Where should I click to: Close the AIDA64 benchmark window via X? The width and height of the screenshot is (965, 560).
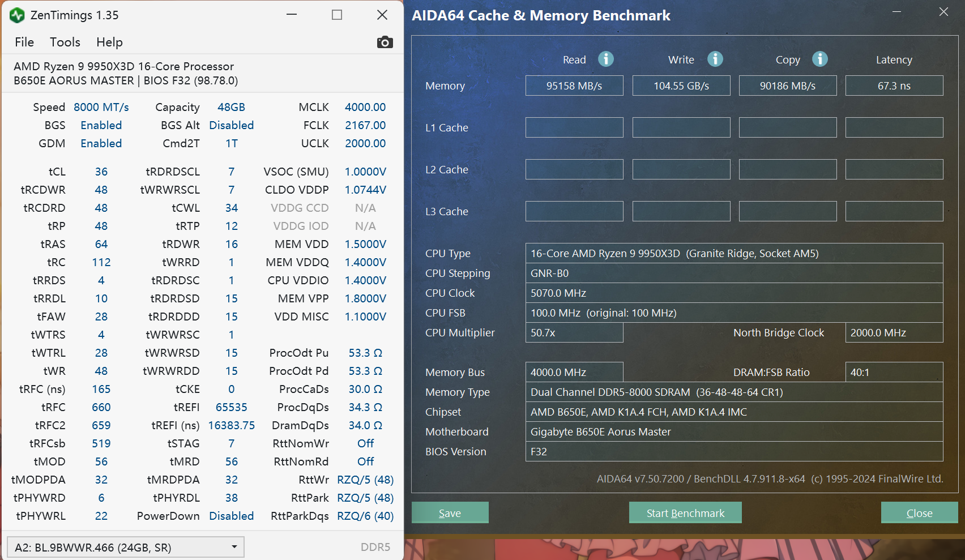943,12
